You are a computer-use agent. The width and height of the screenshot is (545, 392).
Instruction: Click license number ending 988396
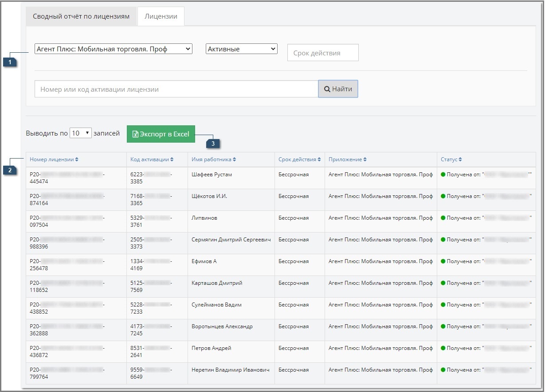[67, 243]
